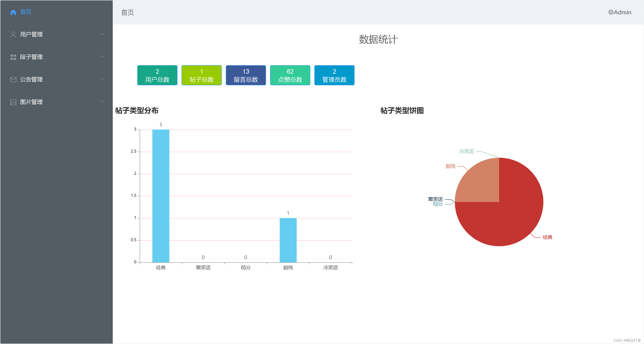Click the 荤笑话 pie chart label
The width and height of the screenshot is (644, 344).
click(435, 199)
